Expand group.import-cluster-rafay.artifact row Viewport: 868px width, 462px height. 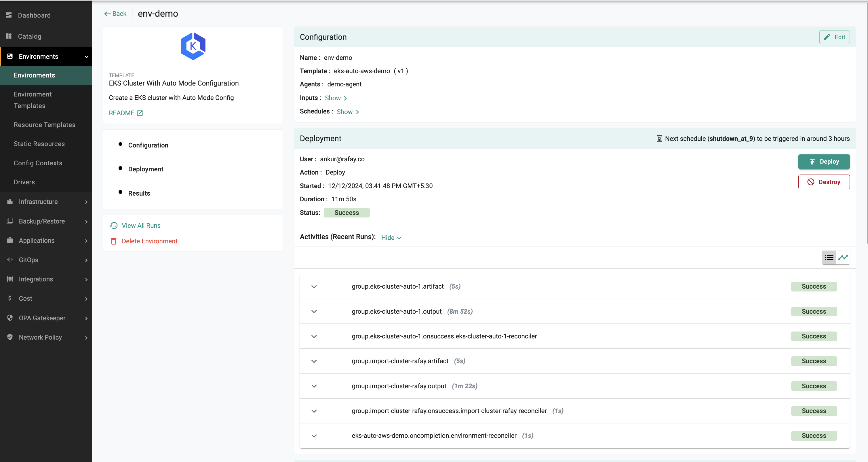point(314,361)
